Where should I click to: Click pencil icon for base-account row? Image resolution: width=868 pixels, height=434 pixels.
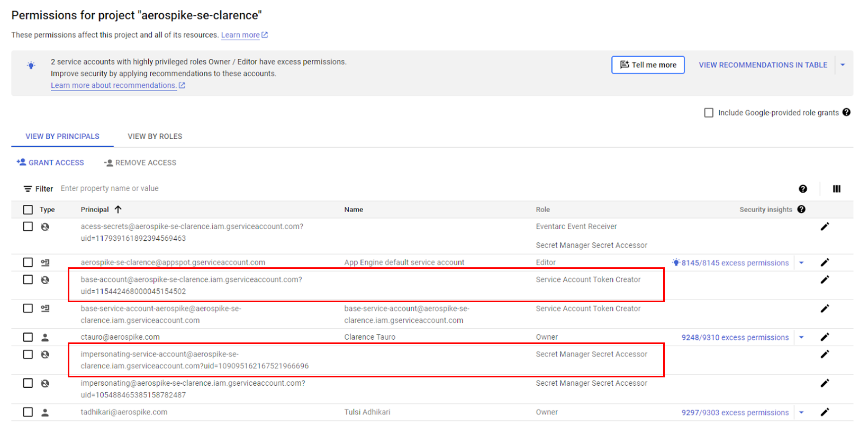pos(825,279)
